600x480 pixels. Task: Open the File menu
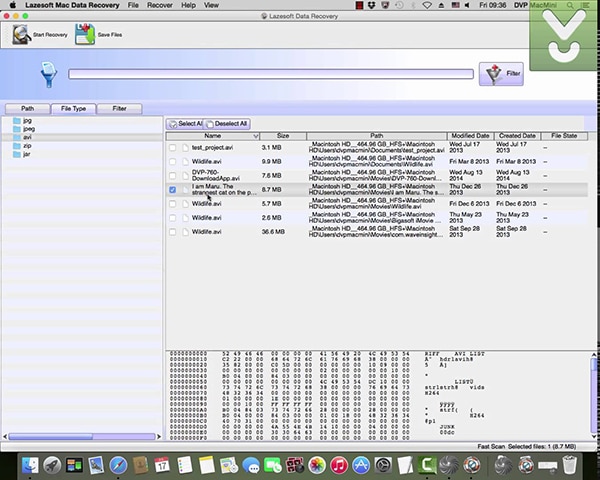(x=133, y=5)
